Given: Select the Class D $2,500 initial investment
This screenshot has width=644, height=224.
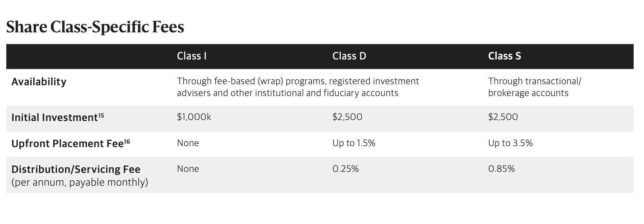Looking at the screenshot, I should (347, 117).
